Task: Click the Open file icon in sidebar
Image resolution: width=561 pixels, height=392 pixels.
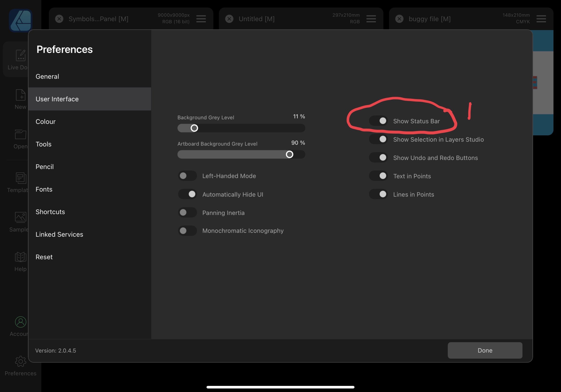Action: (x=20, y=135)
